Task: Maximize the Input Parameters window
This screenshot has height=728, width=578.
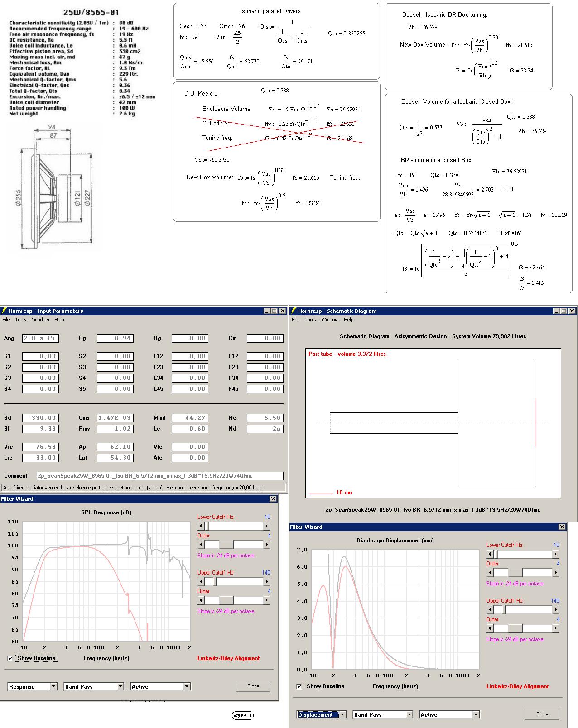Action: click(274, 311)
